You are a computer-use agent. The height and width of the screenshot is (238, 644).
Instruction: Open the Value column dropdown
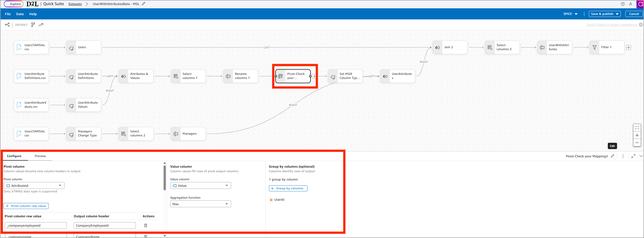coord(200,185)
